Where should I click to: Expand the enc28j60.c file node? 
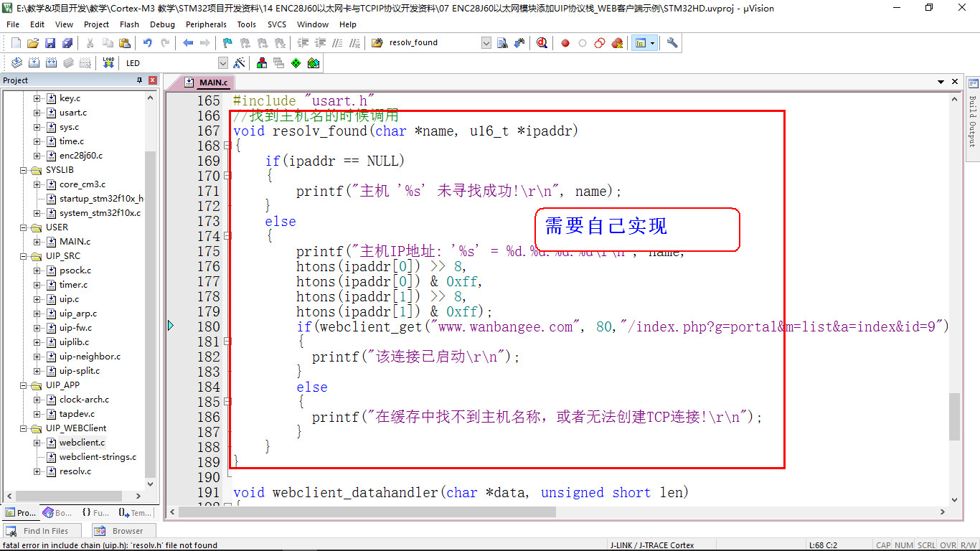point(37,156)
